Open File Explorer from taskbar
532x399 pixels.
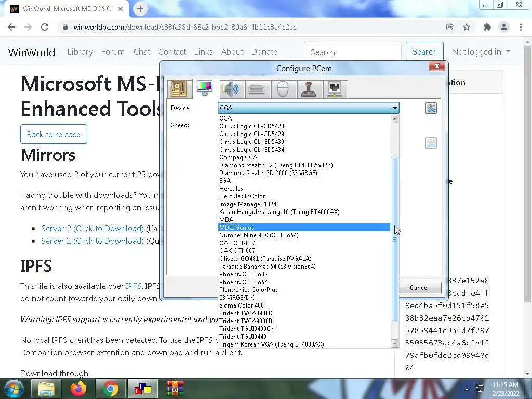pos(46,389)
